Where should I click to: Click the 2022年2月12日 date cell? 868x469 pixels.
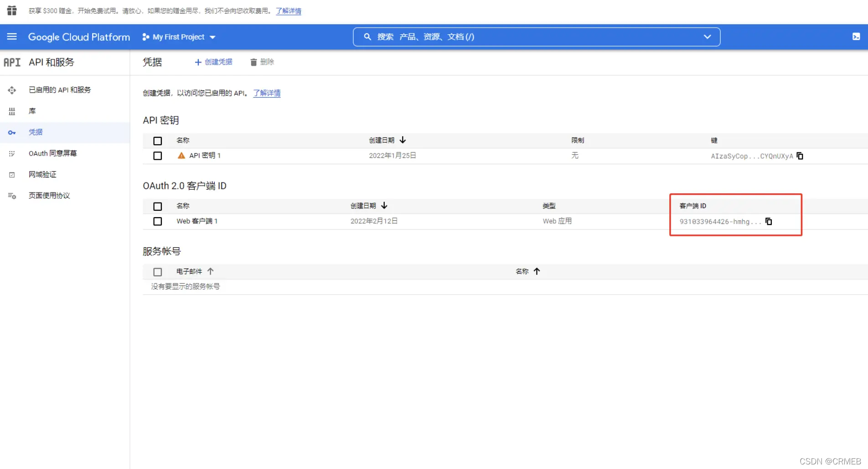pos(374,221)
